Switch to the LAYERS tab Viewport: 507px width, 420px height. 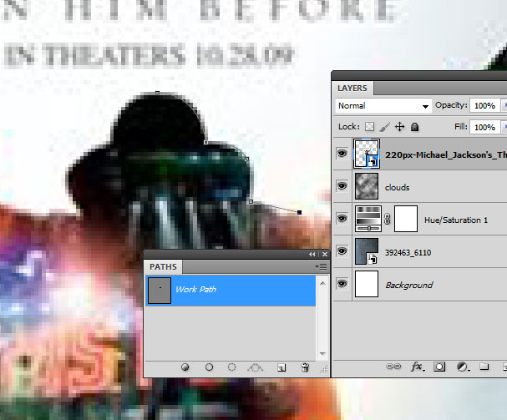pos(352,89)
